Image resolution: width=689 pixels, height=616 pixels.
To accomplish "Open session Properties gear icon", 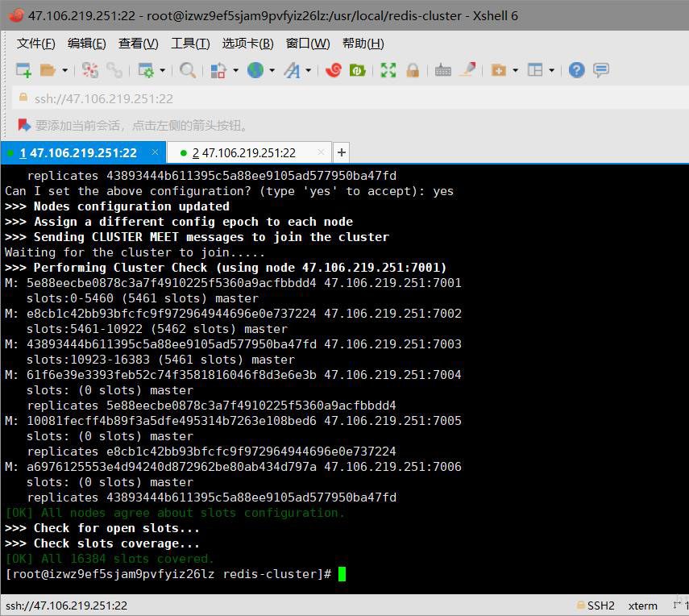I will pyautogui.click(x=146, y=70).
